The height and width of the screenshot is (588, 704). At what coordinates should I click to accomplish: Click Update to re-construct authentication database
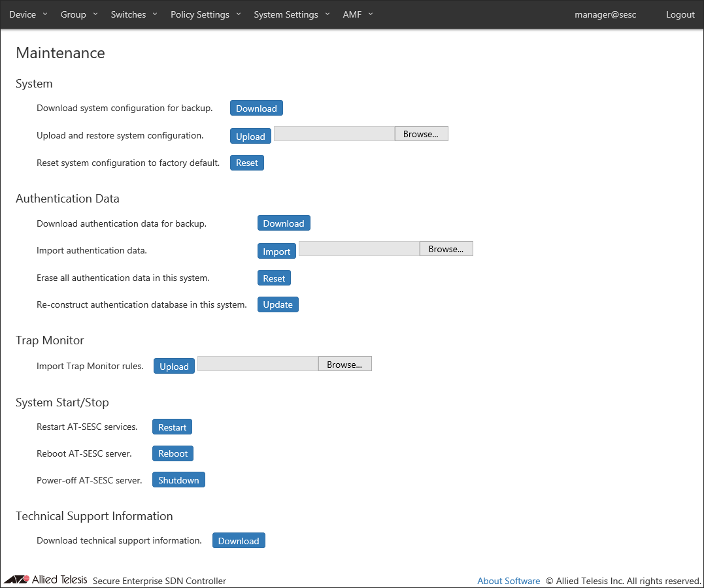coord(278,304)
